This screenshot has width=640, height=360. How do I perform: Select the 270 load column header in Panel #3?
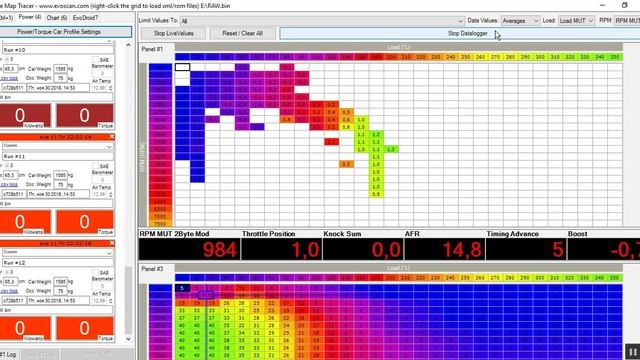(495, 278)
